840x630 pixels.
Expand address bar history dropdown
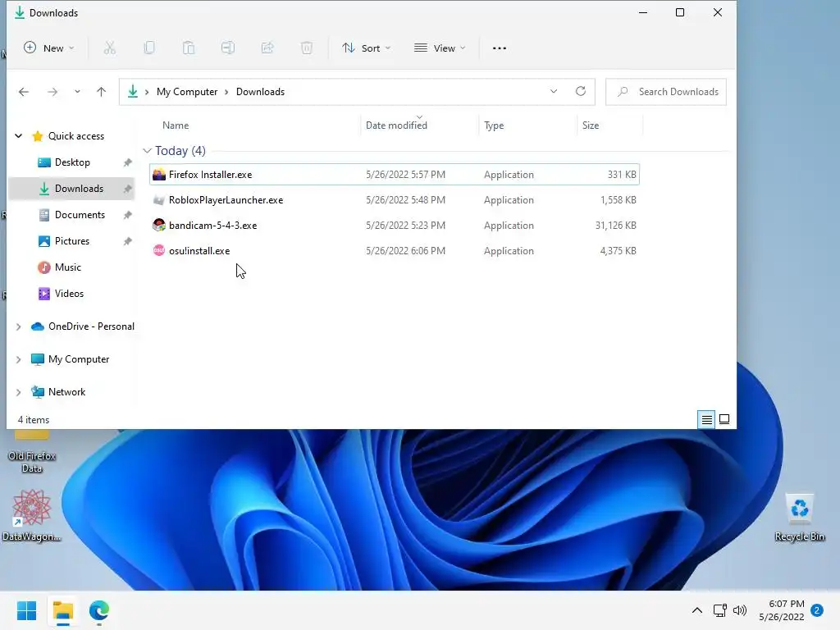click(554, 91)
